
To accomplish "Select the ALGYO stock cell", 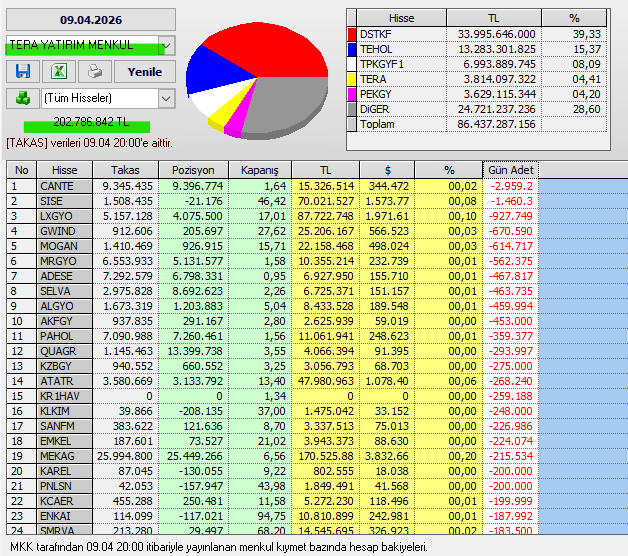I will pyautogui.click(x=64, y=306).
